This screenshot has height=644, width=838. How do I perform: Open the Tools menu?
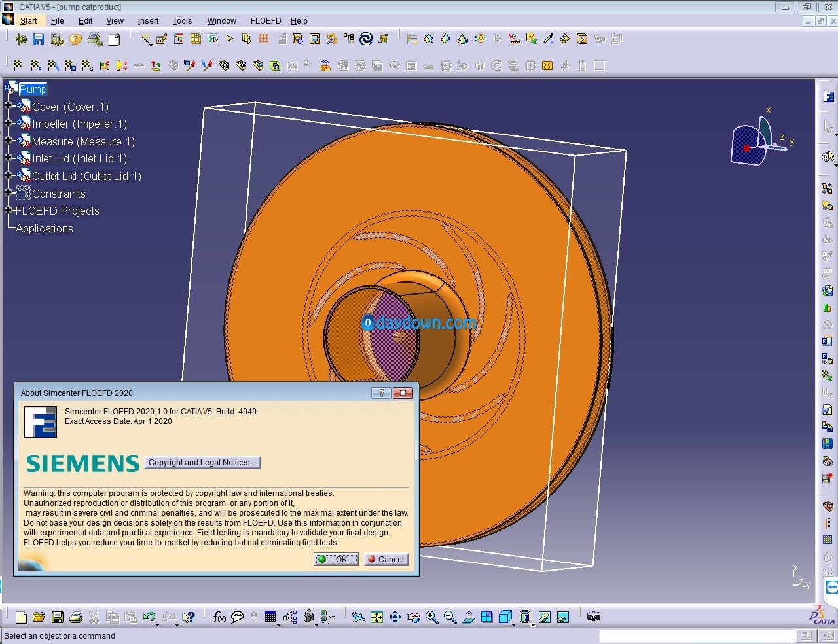click(182, 21)
